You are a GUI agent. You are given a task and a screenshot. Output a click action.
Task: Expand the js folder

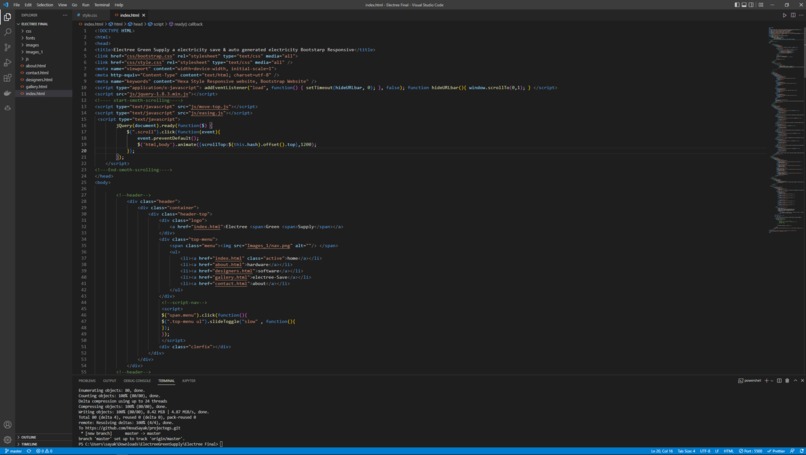click(x=27, y=59)
